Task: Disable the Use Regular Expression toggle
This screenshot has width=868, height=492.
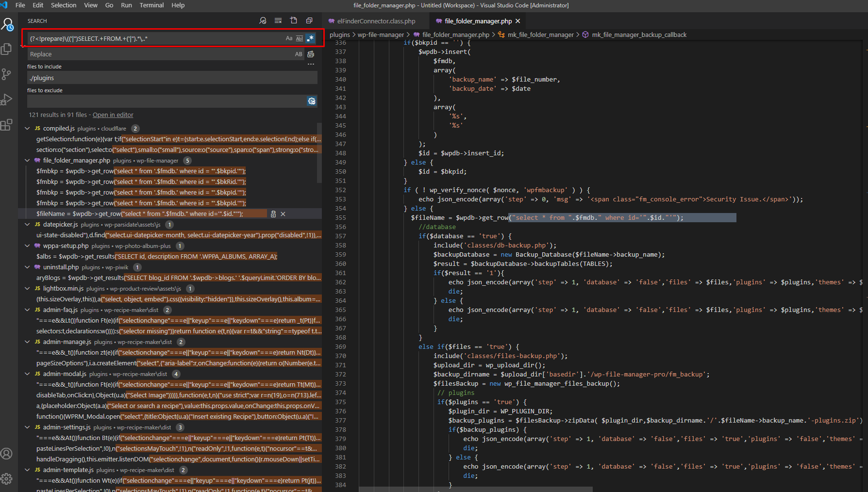Action: click(x=310, y=38)
